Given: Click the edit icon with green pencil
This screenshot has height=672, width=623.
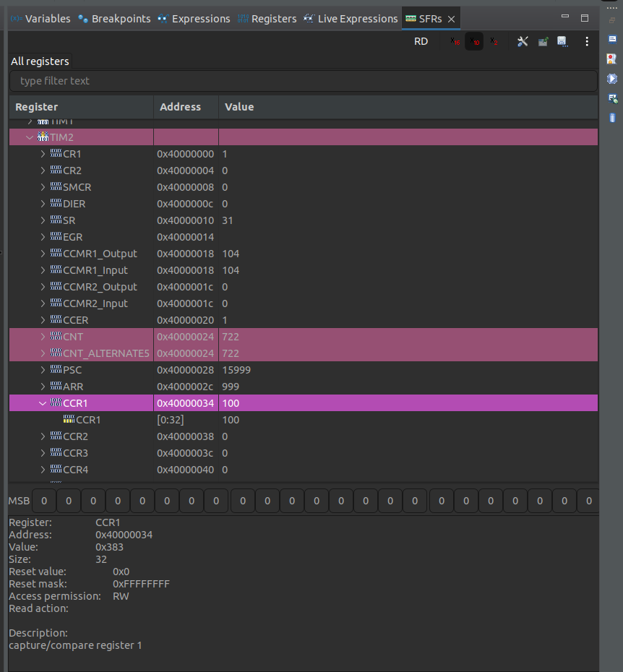Looking at the screenshot, I should tap(543, 41).
